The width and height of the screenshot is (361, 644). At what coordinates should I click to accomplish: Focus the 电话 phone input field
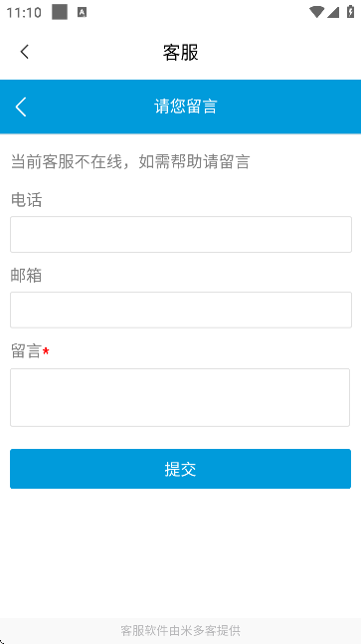181,235
